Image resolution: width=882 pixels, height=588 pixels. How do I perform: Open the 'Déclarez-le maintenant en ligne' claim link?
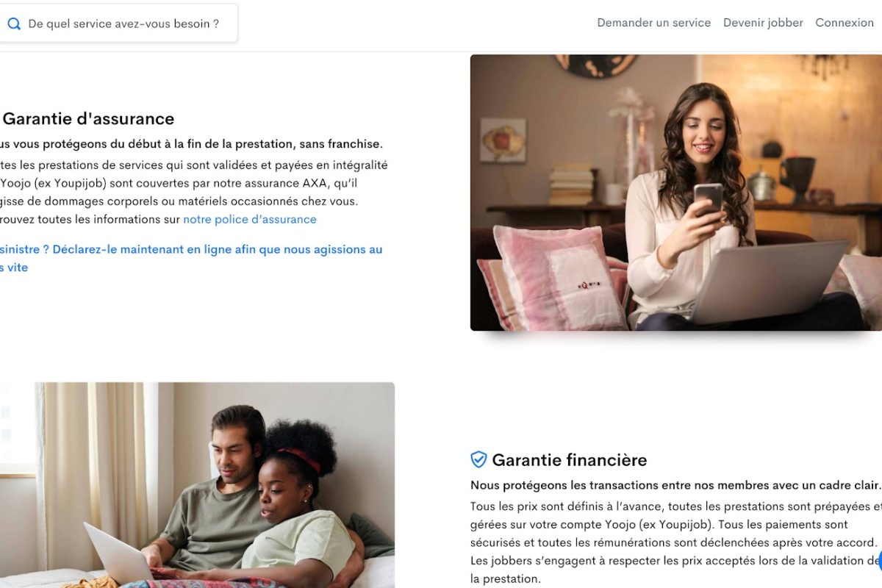[x=191, y=258]
